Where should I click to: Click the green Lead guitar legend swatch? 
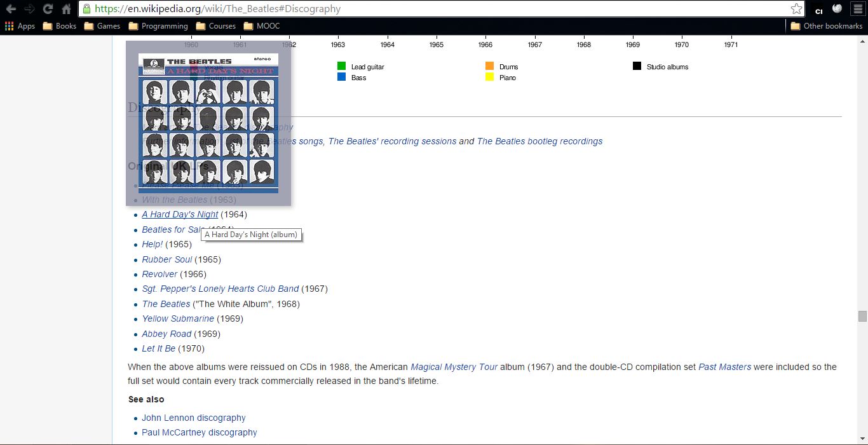[341, 66]
